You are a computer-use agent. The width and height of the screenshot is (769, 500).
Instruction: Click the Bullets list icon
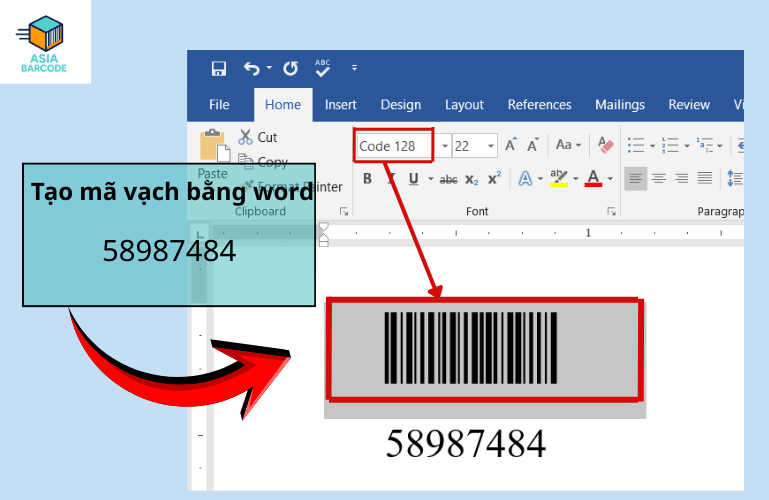point(636,145)
